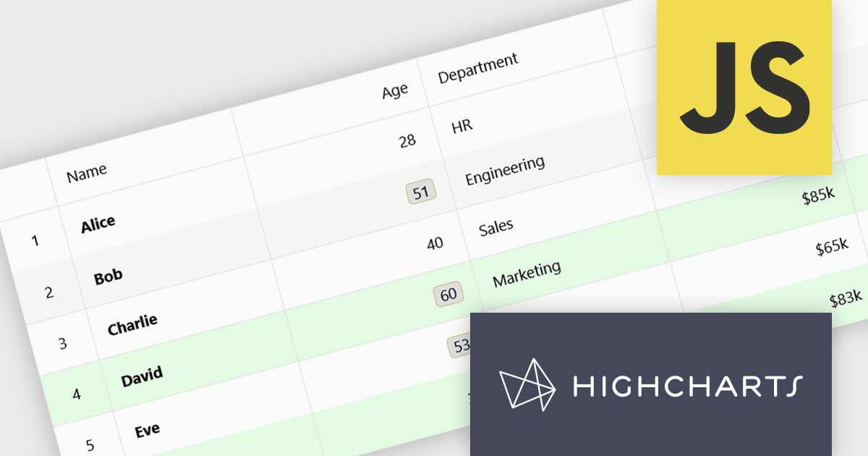The image size is (868, 456).
Task: Select the Department column header
Action: (478, 67)
